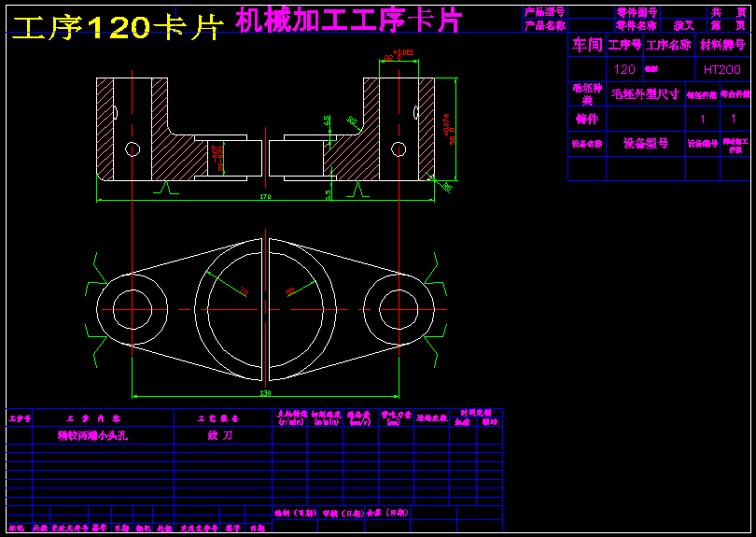Click the tooling entry "铰刀"

point(220,435)
